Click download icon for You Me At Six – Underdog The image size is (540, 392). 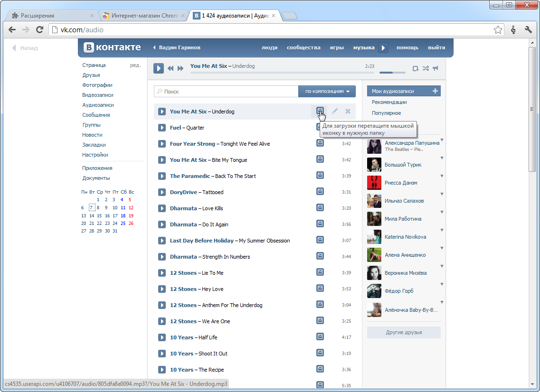[320, 111]
